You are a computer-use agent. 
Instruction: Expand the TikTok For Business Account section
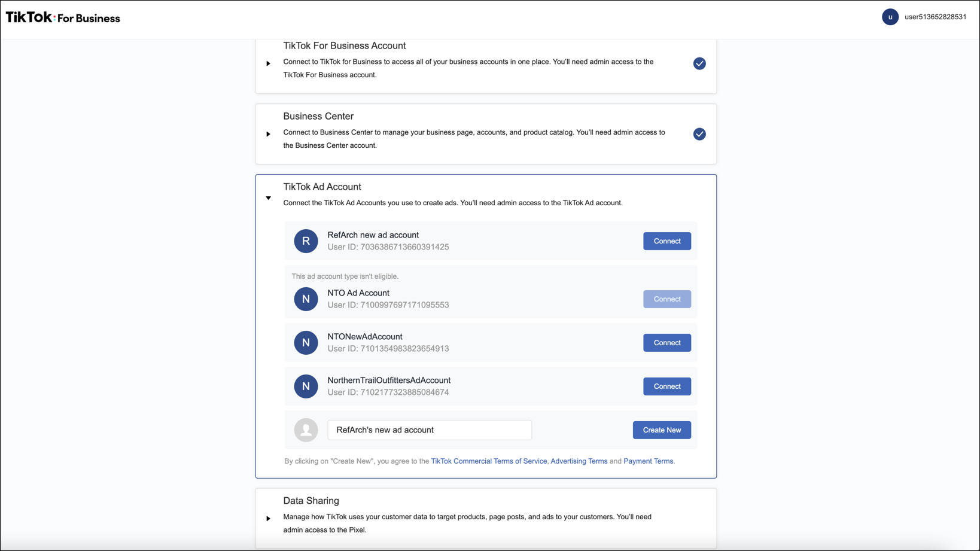coord(268,63)
